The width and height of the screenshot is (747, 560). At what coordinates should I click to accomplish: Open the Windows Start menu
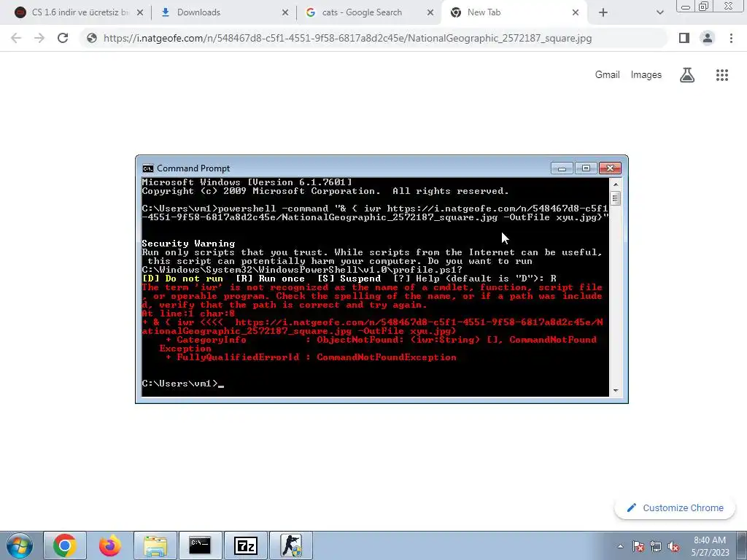coord(19,545)
